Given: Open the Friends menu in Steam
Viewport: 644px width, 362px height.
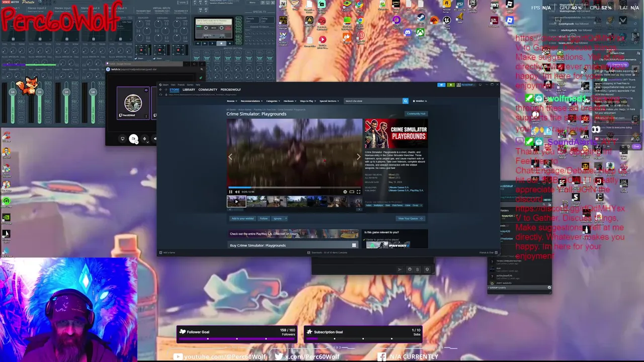Looking at the screenshot, I should click(181, 84).
